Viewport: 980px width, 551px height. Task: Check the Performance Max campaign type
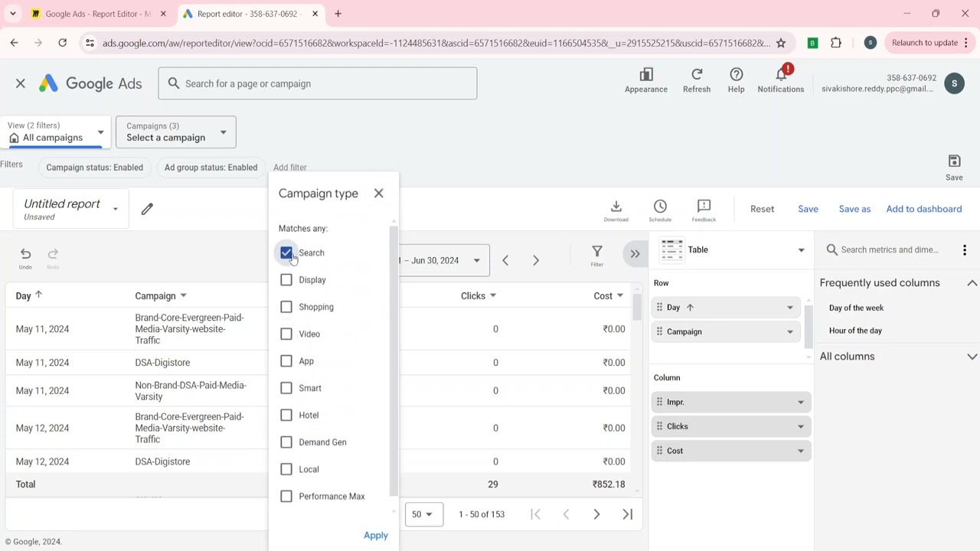tap(286, 497)
